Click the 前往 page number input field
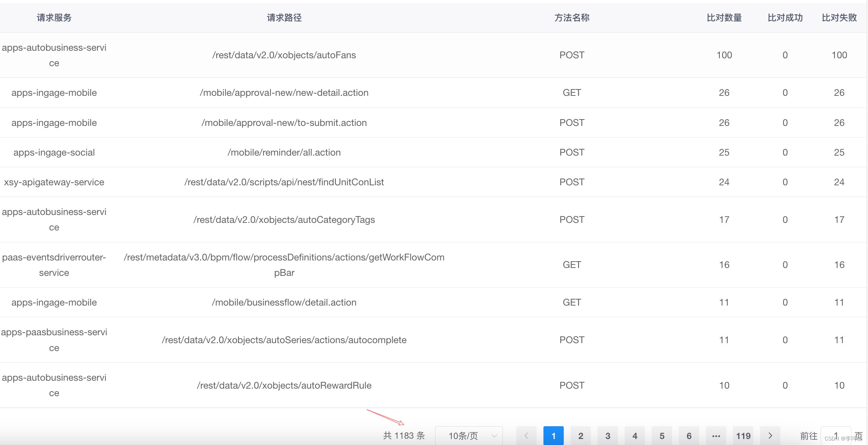The image size is (868, 445). (835, 436)
